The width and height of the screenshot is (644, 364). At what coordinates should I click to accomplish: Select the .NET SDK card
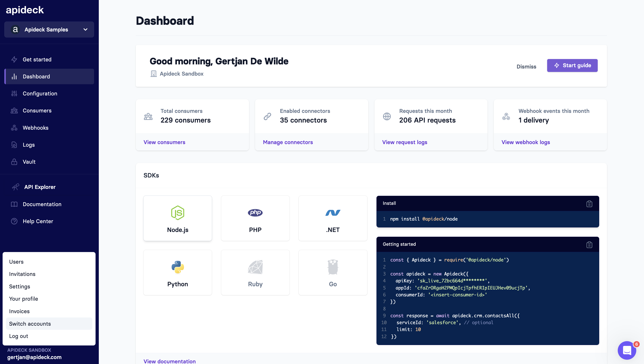coord(333,218)
